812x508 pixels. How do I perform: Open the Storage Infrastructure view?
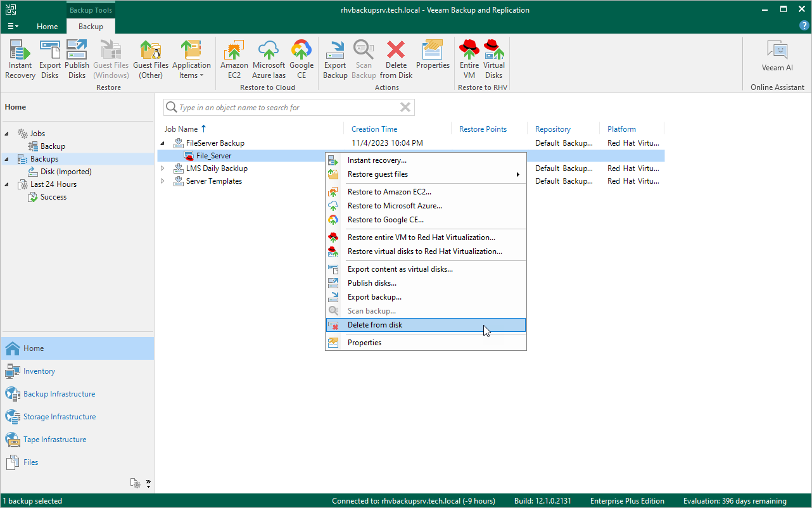(x=77, y=417)
